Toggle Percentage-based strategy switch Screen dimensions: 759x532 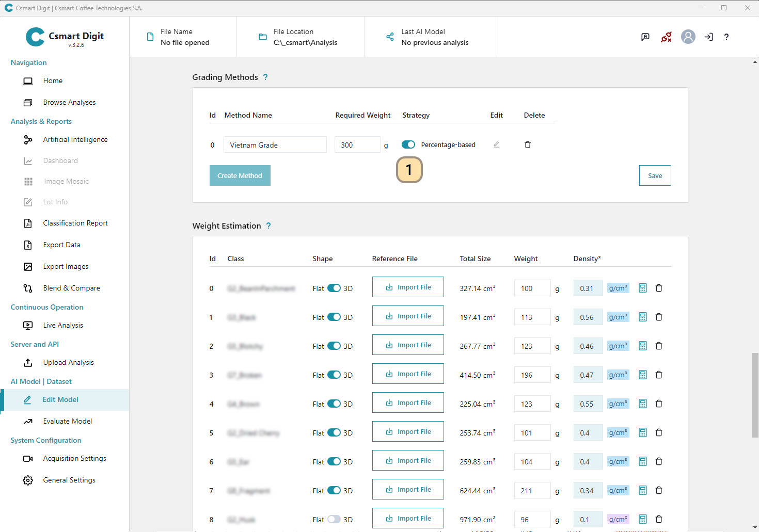coord(408,144)
